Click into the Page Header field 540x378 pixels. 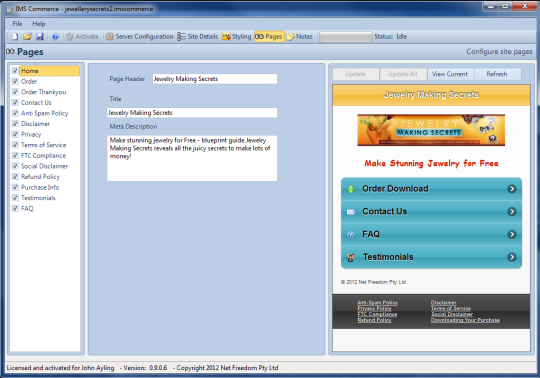point(215,79)
